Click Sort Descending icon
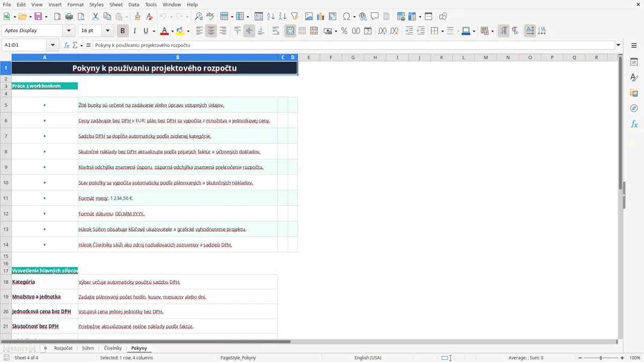 282,17
